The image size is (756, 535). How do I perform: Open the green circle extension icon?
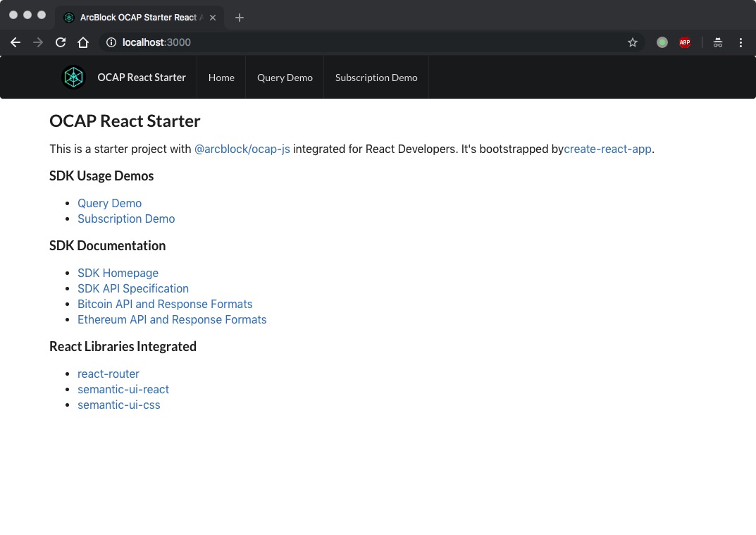coord(662,42)
